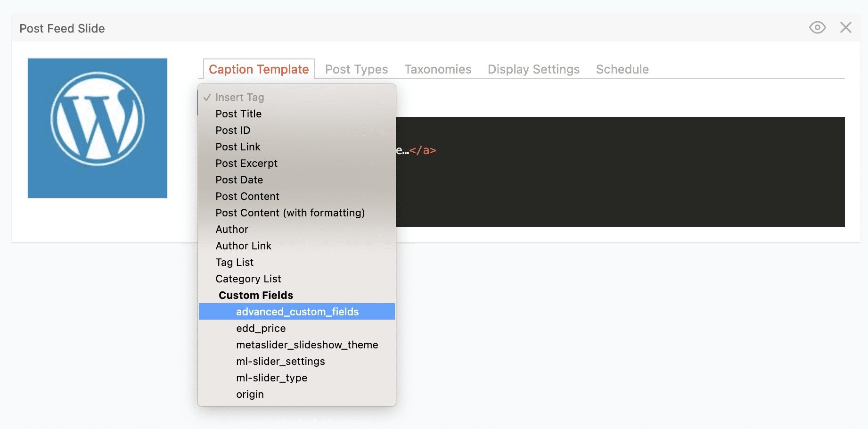Select the Caption Template tab

(x=258, y=69)
